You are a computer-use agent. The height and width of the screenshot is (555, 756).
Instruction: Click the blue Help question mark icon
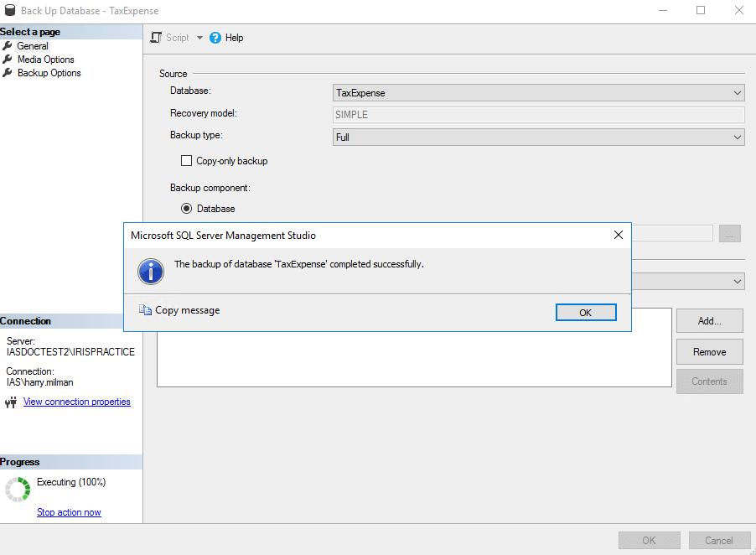215,38
